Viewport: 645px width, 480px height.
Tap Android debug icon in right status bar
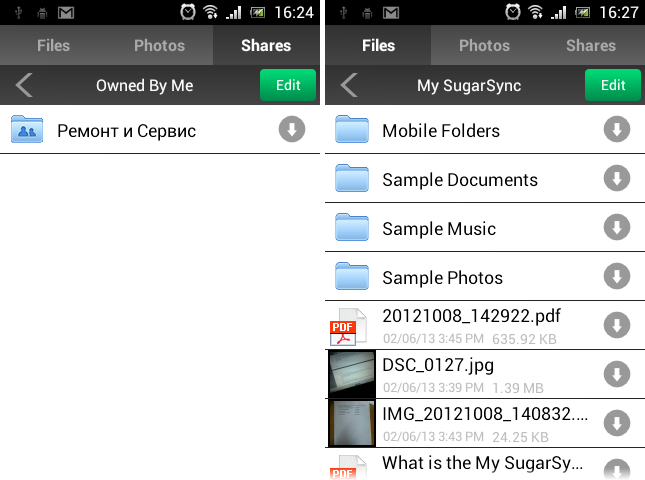coord(367,13)
